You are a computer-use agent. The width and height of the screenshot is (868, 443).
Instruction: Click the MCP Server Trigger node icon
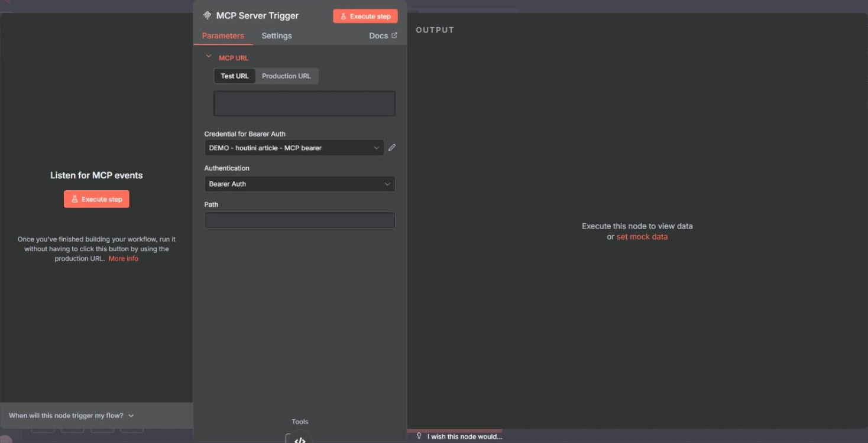click(207, 16)
